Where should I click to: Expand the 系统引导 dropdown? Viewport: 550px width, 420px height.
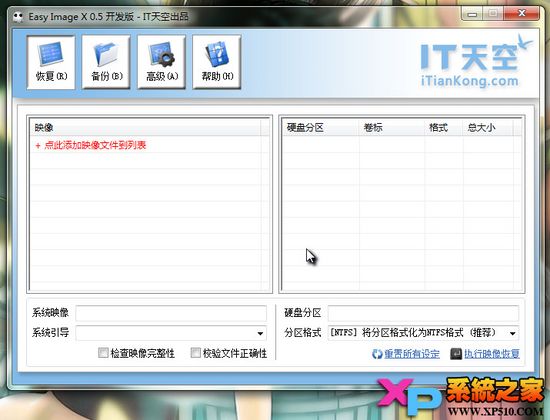260,333
